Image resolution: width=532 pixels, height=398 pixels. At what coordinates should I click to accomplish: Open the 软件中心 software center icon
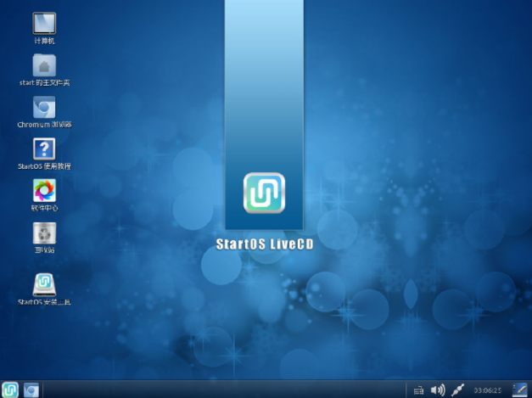[x=44, y=189]
